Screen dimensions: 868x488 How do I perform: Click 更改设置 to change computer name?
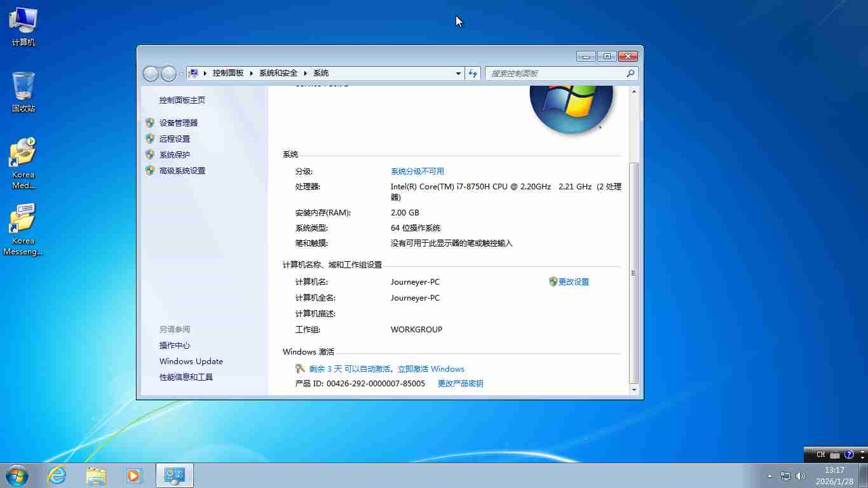coord(573,281)
